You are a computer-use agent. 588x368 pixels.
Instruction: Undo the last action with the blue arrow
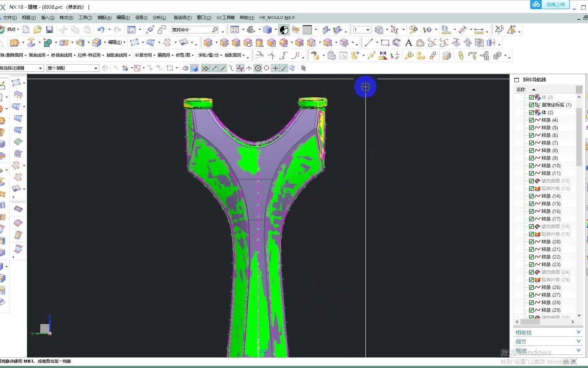[x=101, y=30]
